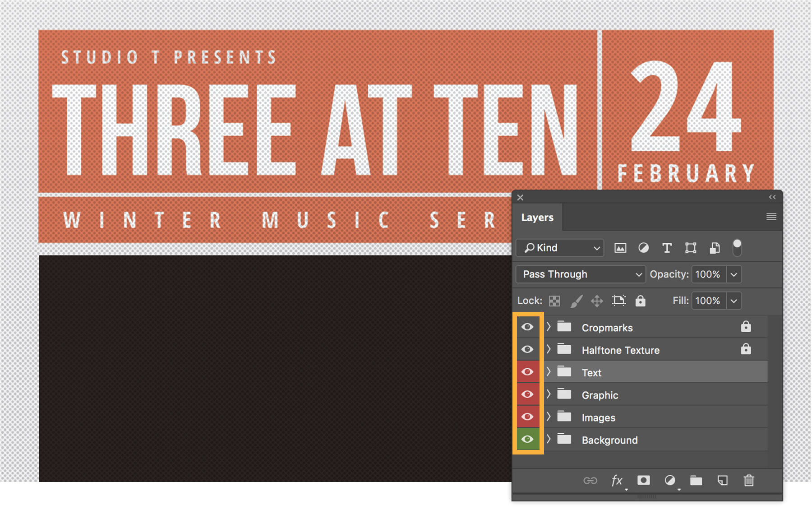Hide the Cropmarks layer group
This screenshot has height=510, width=812.
527,327
